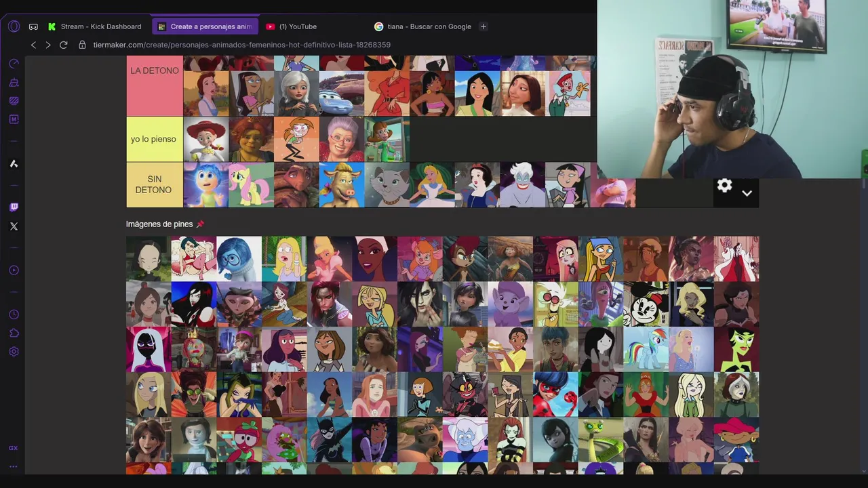Screen dimensions: 868x488
Task: Open the M-labeled sidebar panel icon
Action: [14, 119]
